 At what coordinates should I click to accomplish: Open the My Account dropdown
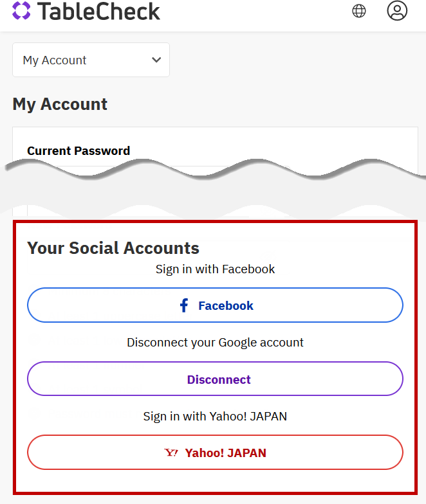pyautogui.click(x=91, y=60)
